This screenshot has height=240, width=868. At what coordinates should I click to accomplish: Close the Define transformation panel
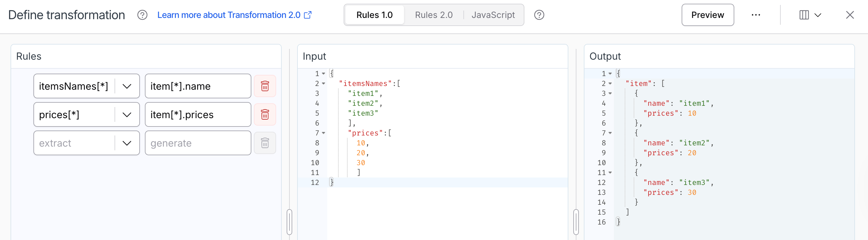849,15
